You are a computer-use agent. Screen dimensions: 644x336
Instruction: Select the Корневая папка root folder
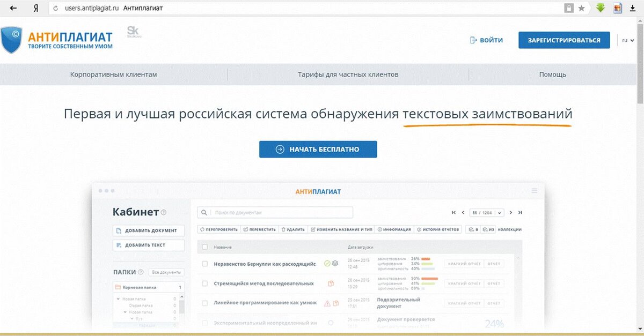tap(149, 287)
